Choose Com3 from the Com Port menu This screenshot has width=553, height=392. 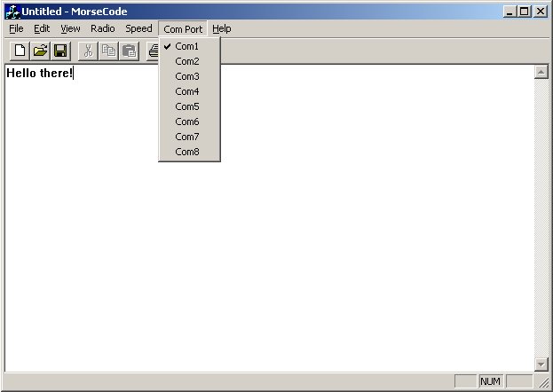click(189, 76)
